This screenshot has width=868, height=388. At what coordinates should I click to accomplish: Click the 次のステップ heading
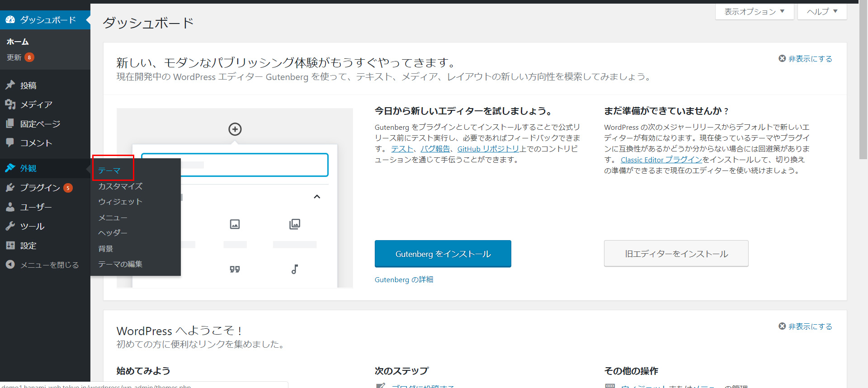pyautogui.click(x=401, y=371)
